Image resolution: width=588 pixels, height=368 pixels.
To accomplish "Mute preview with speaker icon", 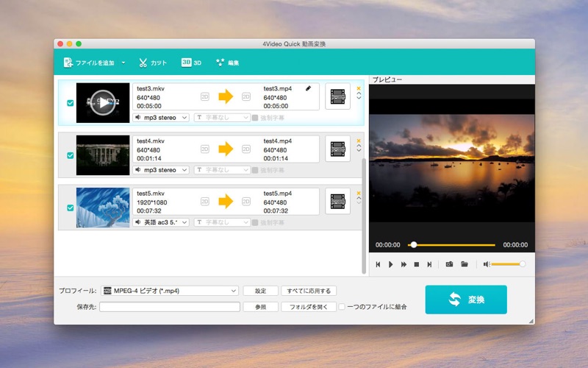I will pyautogui.click(x=487, y=264).
